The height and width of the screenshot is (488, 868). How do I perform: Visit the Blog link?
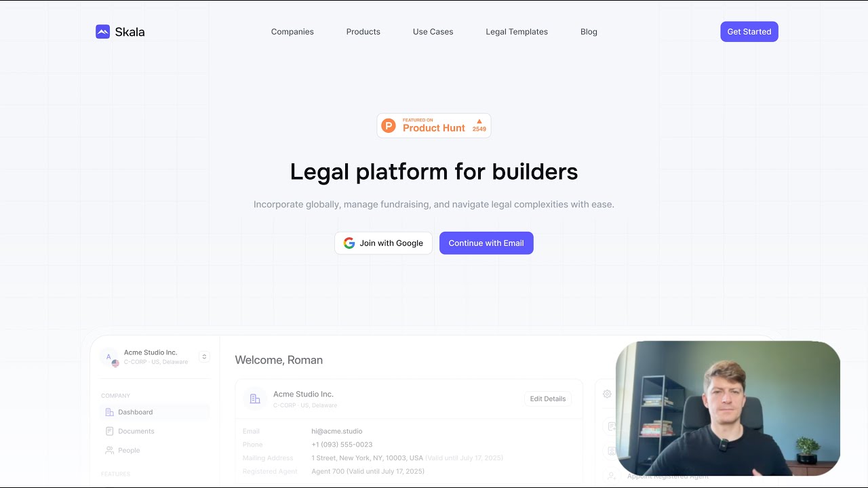click(x=589, y=32)
